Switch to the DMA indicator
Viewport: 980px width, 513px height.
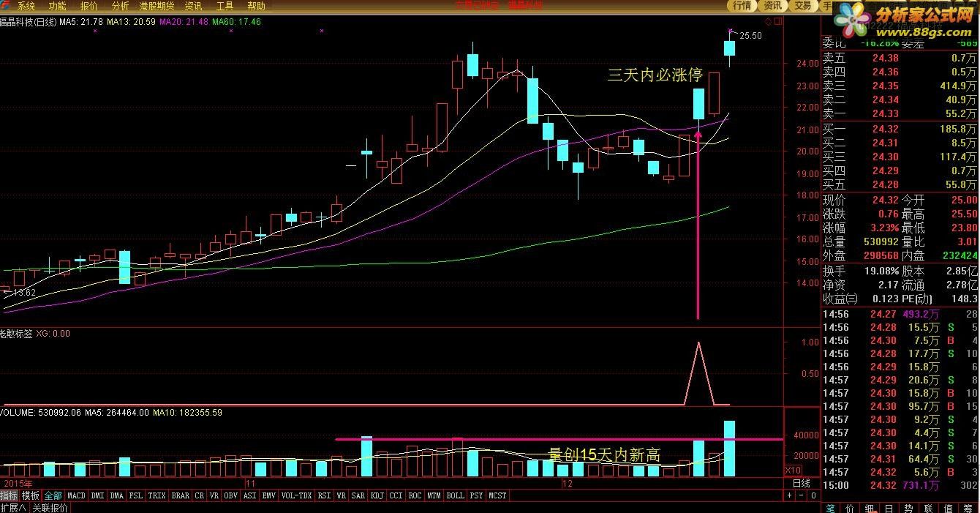(116, 495)
